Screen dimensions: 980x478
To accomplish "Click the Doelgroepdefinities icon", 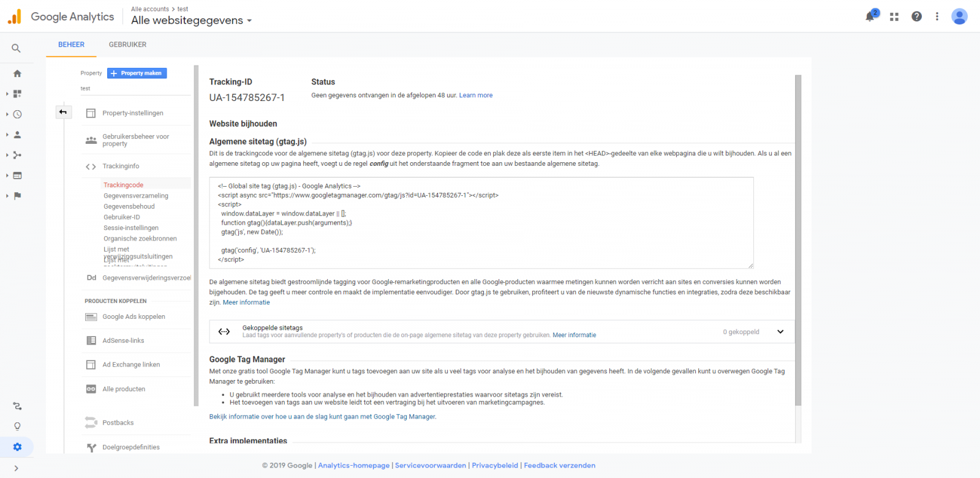I will tap(91, 447).
